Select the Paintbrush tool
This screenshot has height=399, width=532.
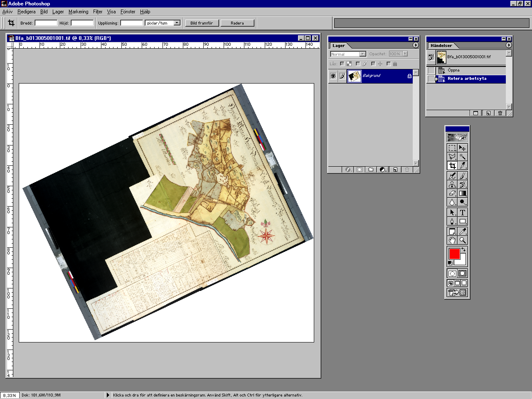click(463, 176)
